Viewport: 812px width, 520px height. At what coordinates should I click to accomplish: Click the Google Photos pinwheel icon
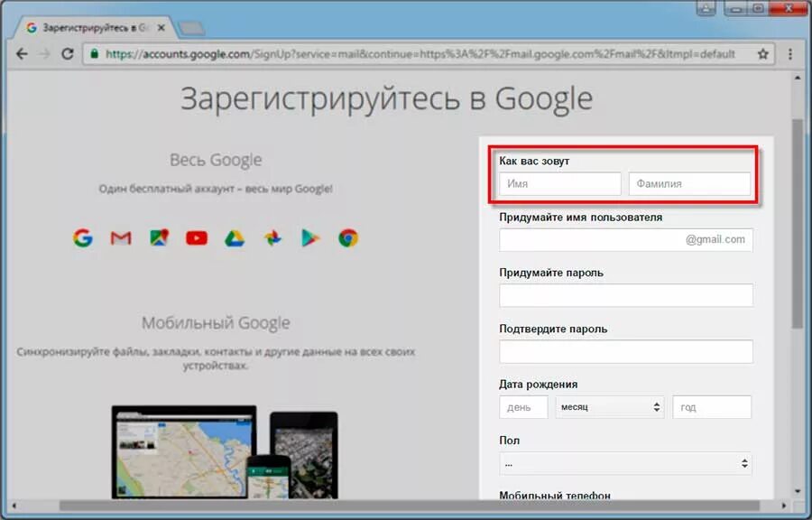pos(272,238)
